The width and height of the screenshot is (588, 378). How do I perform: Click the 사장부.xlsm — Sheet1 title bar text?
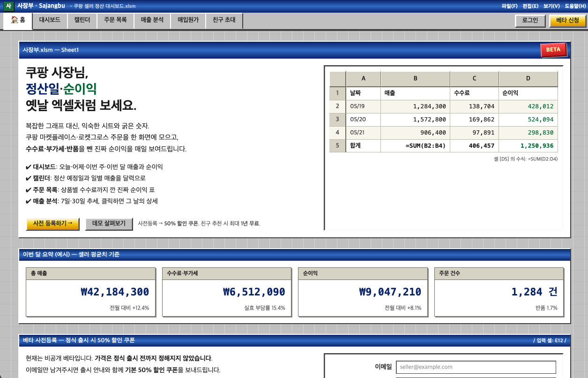point(51,50)
